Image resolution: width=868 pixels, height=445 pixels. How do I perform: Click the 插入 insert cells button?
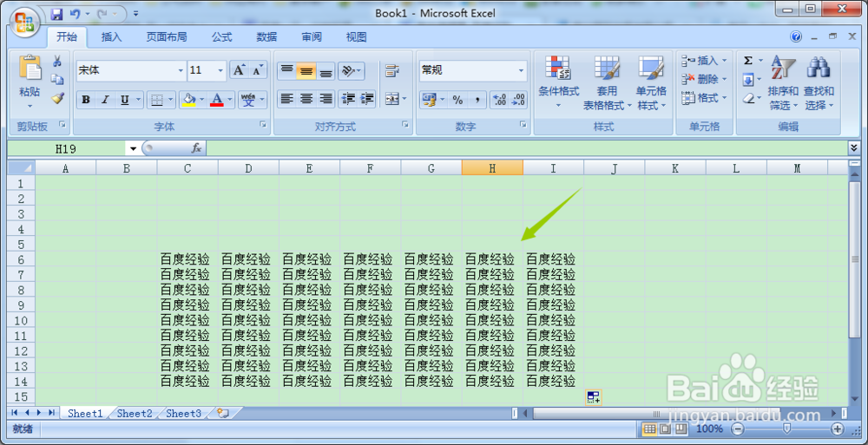pyautogui.click(x=703, y=61)
